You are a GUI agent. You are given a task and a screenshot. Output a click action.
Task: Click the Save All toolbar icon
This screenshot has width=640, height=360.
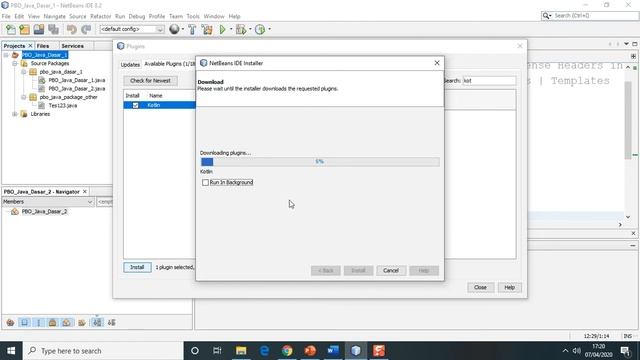tap(53, 29)
